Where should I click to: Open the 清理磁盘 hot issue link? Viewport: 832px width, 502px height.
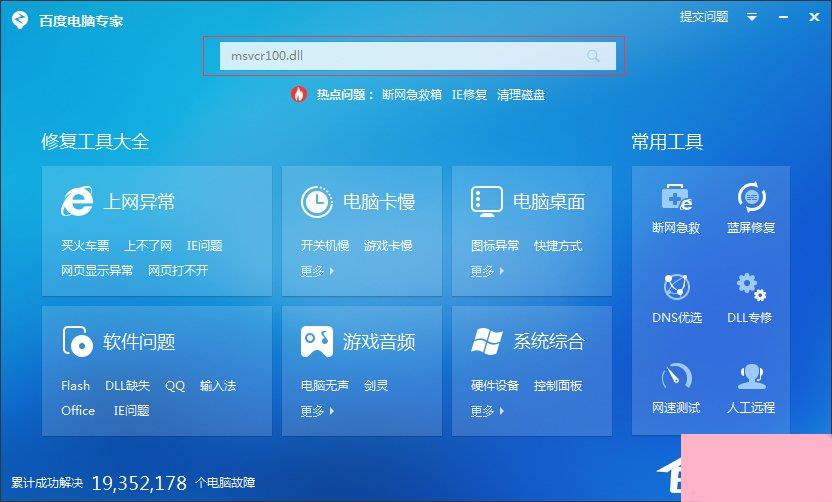(x=521, y=95)
